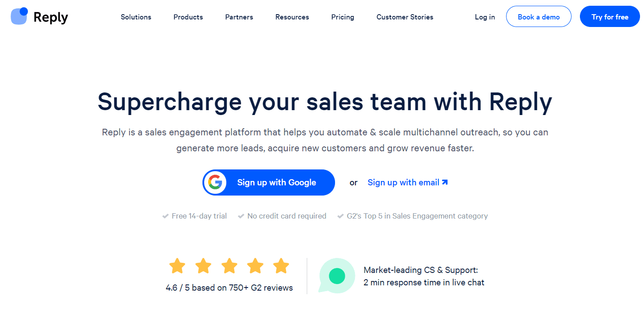Click the checkmark beside No credit card required

pos(241,216)
